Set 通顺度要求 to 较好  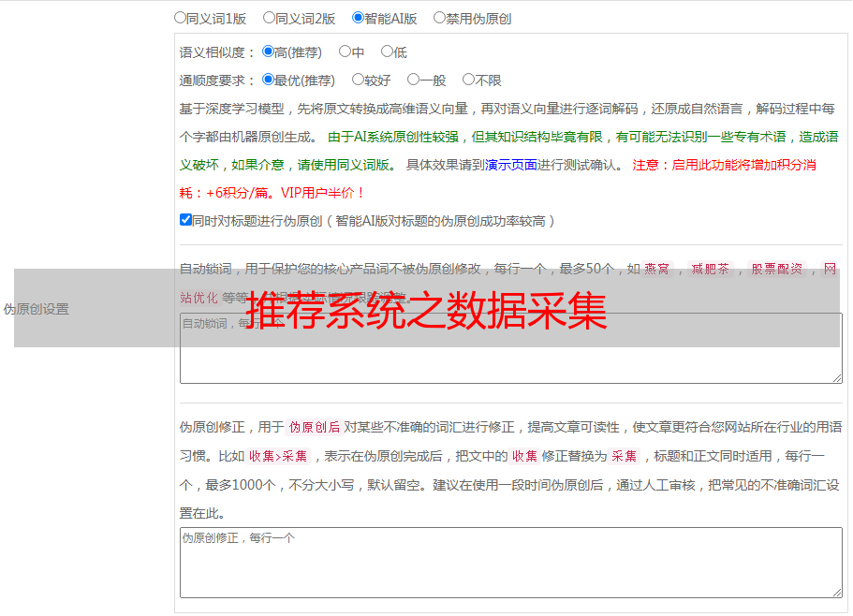coord(359,81)
